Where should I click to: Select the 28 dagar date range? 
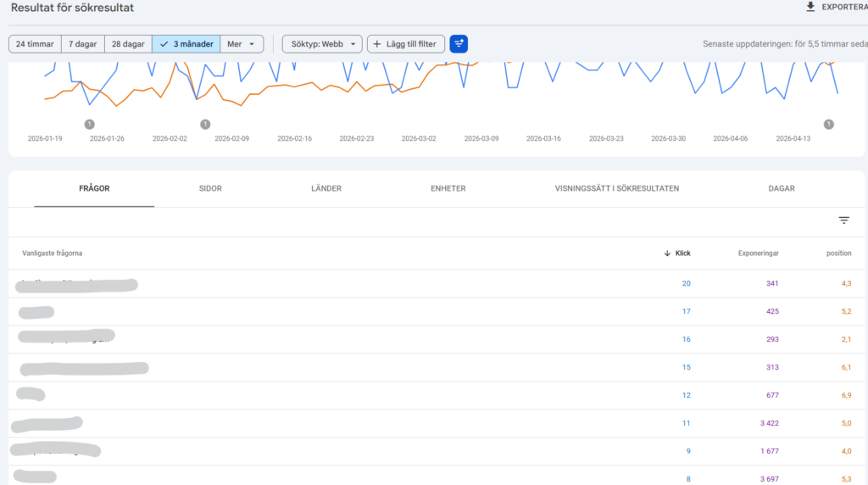(128, 44)
